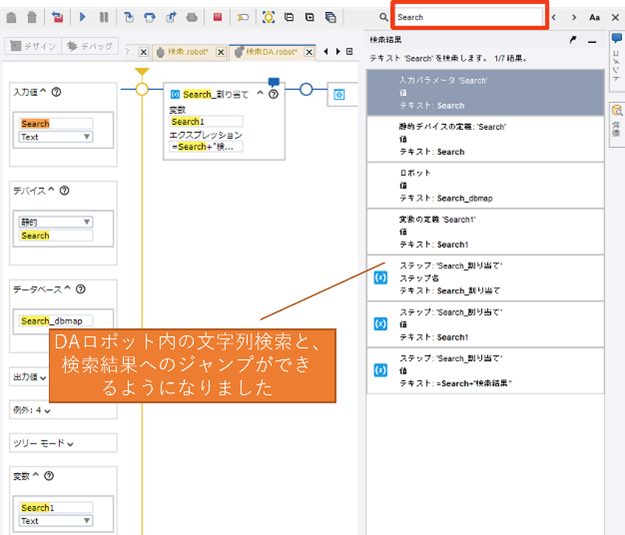Click the yellow tag label toolbar icon
This screenshot has width=625, height=535.
pyautogui.click(x=243, y=17)
